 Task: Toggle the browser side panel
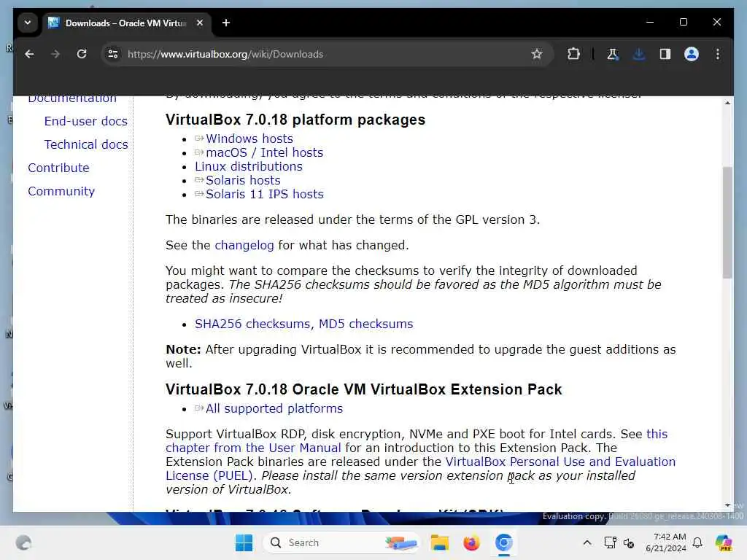coord(665,54)
